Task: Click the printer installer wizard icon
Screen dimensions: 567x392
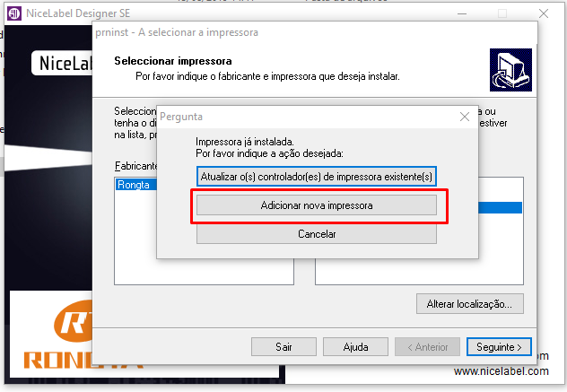Action: [510, 70]
